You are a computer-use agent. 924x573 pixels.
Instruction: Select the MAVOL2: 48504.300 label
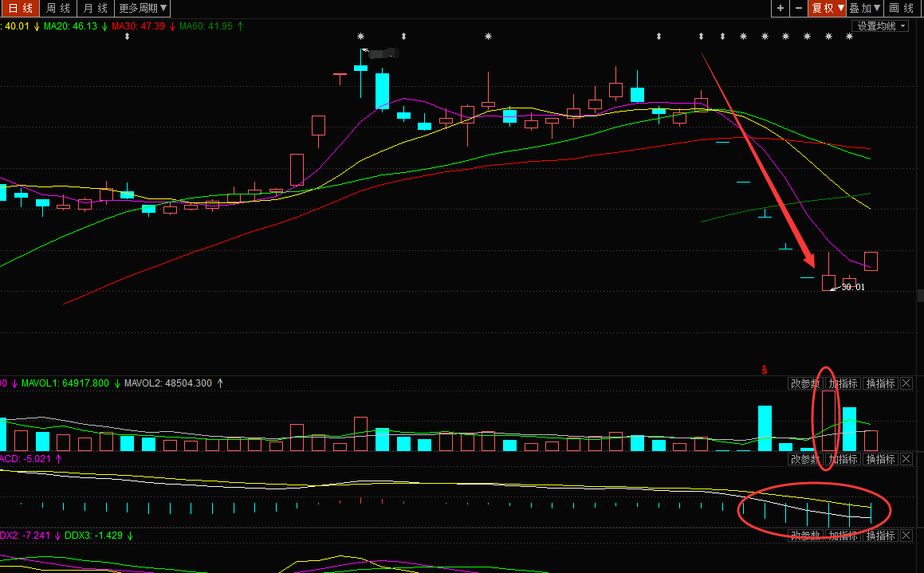point(168,383)
